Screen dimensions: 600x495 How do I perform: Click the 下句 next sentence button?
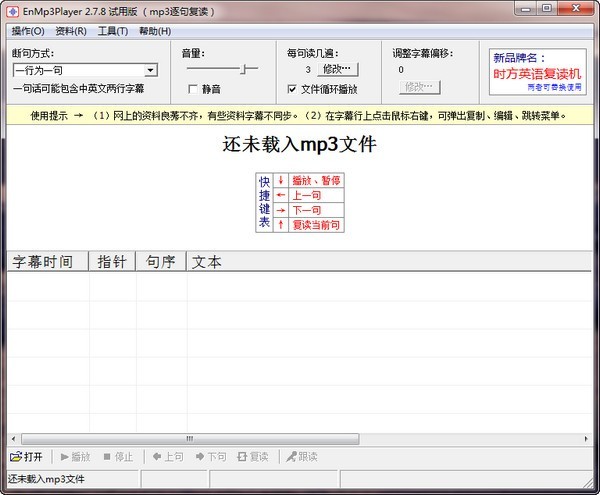[x=211, y=457]
